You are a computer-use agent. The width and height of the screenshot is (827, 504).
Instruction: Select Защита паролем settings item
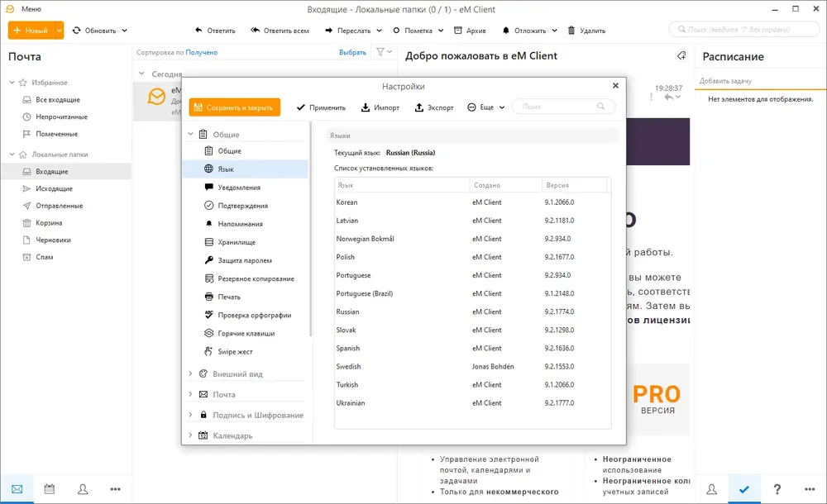coord(246,260)
